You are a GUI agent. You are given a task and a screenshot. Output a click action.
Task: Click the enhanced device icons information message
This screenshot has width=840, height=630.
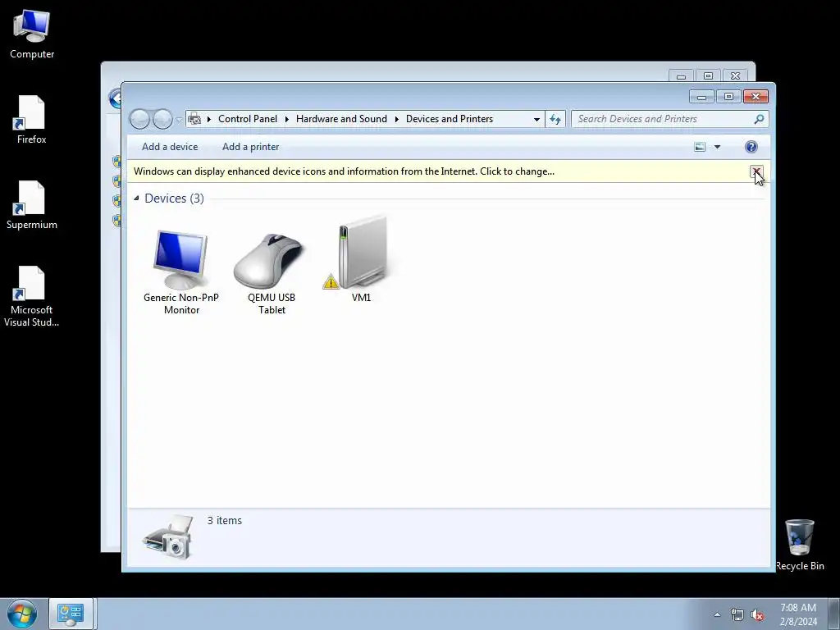click(x=344, y=171)
